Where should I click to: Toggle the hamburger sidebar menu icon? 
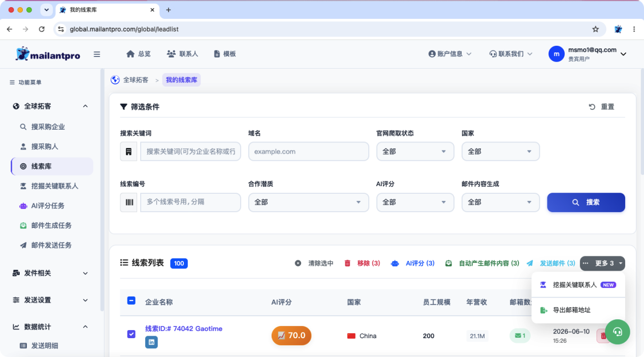tap(97, 54)
